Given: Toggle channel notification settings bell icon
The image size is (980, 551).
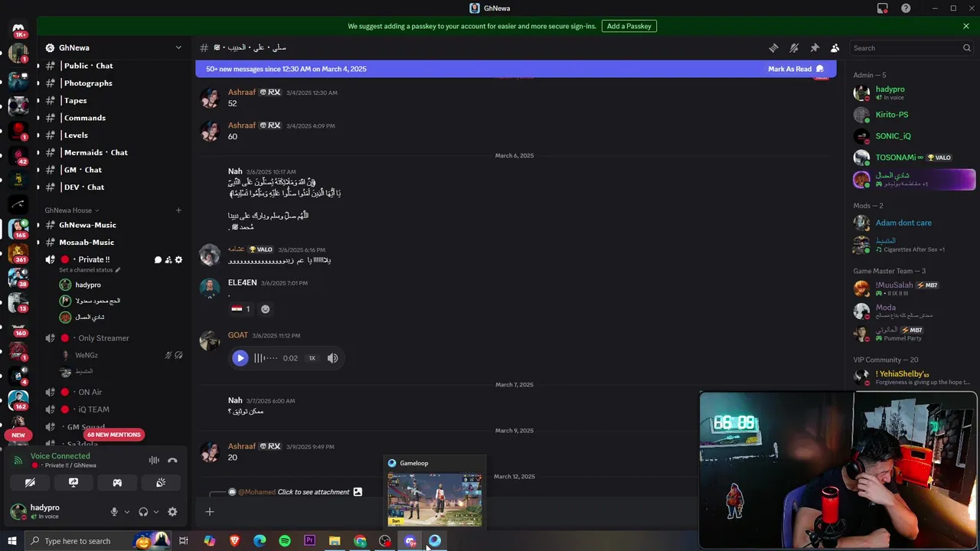Looking at the screenshot, I should (794, 47).
